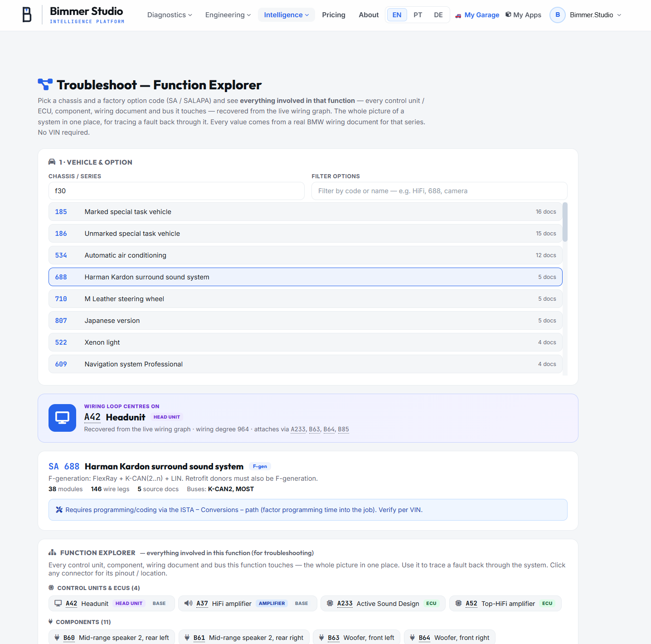Follow the A233 link in the attaches-via list
The width and height of the screenshot is (651, 644).
[298, 429]
